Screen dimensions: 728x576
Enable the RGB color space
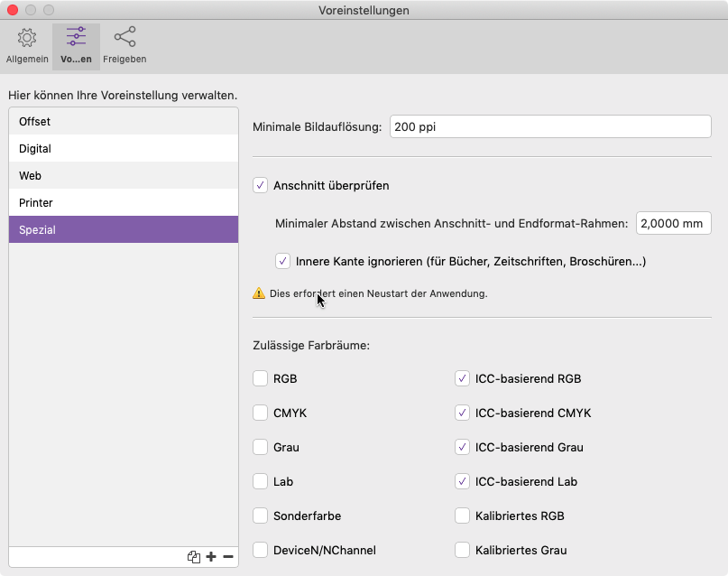[261, 379]
